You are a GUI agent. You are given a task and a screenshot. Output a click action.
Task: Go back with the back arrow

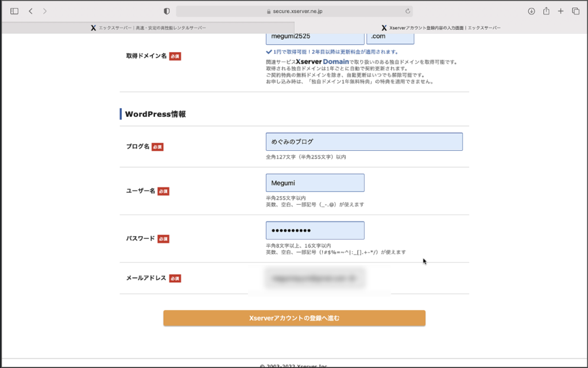click(x=31, y=11)
